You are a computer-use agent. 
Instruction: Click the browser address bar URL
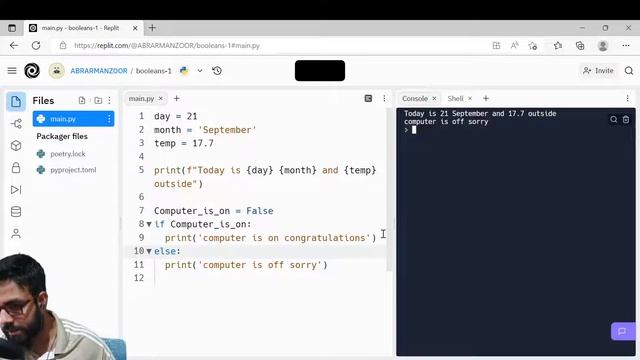pos(167,46)
